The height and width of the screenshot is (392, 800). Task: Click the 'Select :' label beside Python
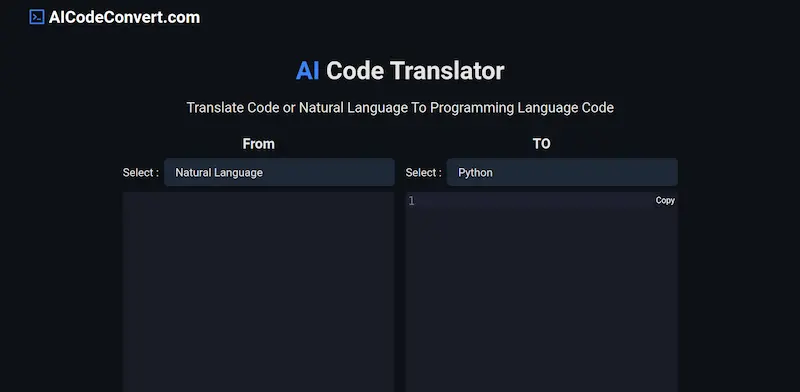click(423, 173)
